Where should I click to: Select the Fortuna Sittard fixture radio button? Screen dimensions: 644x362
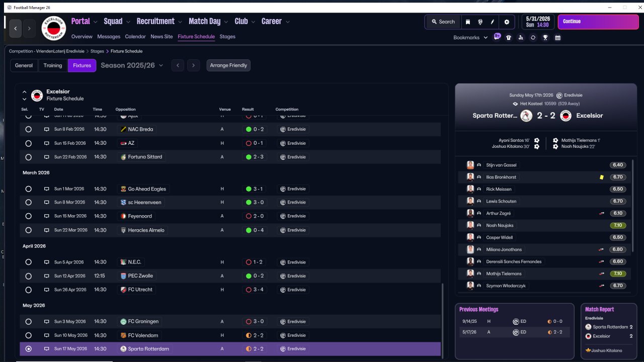[28, 157]
